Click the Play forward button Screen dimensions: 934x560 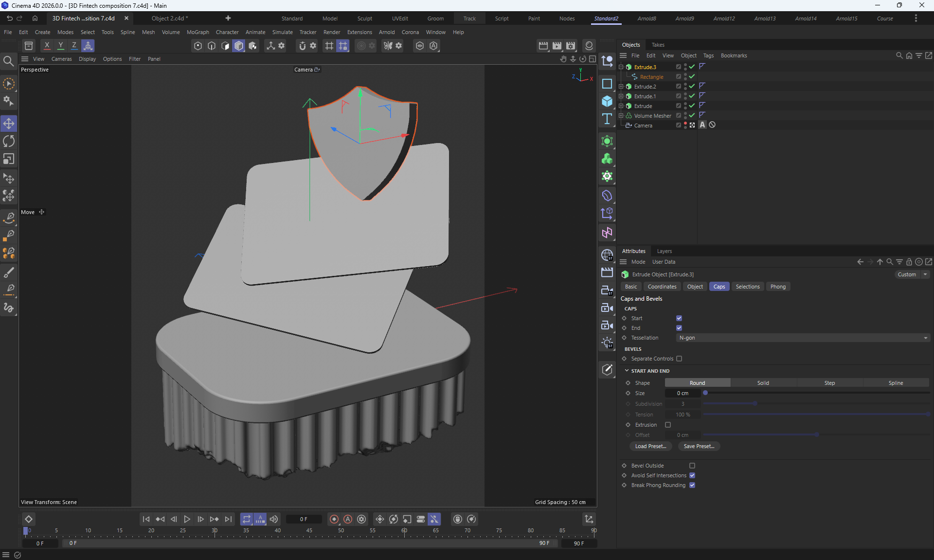tap(187, 519)
